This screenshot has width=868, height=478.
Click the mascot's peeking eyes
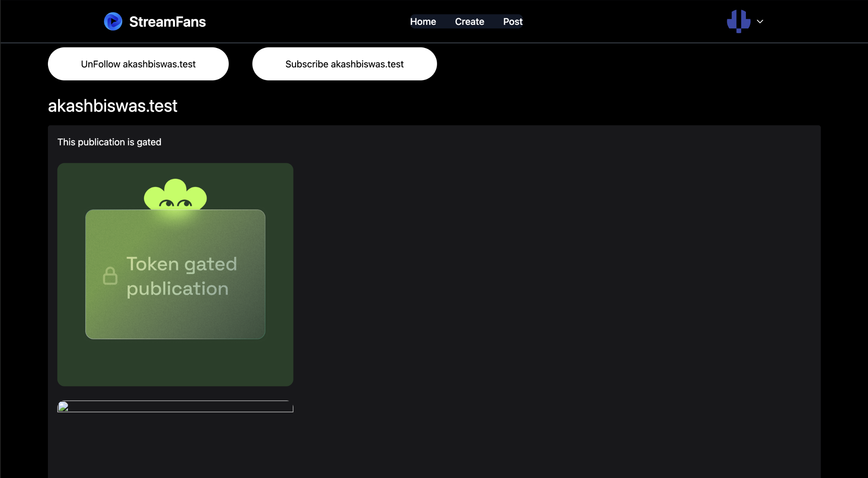(x=175, y=204)
